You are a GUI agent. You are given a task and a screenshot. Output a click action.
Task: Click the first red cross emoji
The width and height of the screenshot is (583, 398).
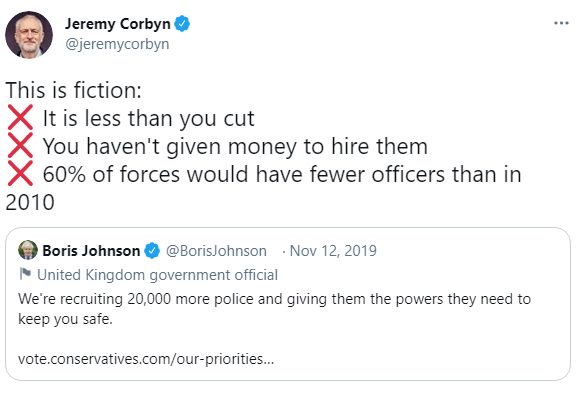tap(20, 118)
